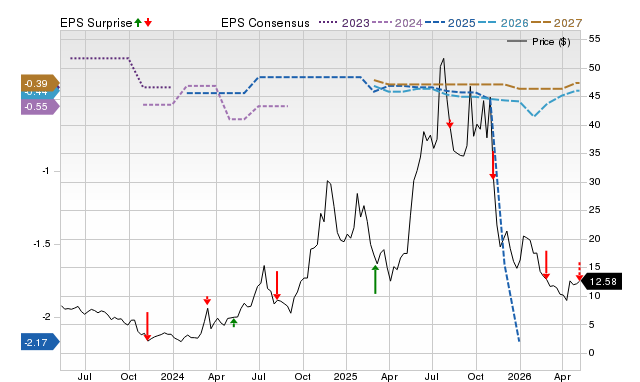Click the 50 price axis label
This screenshot has width=640, height=382.
click(594, 67)
